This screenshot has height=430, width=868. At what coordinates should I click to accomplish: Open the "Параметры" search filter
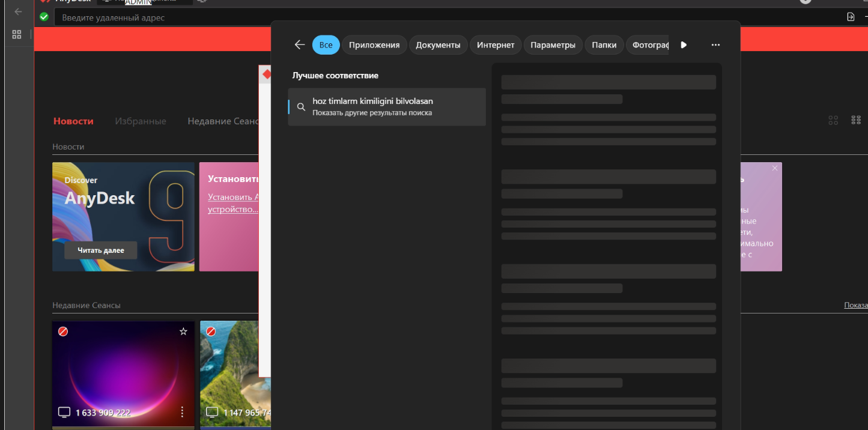(x=553, y=45)
